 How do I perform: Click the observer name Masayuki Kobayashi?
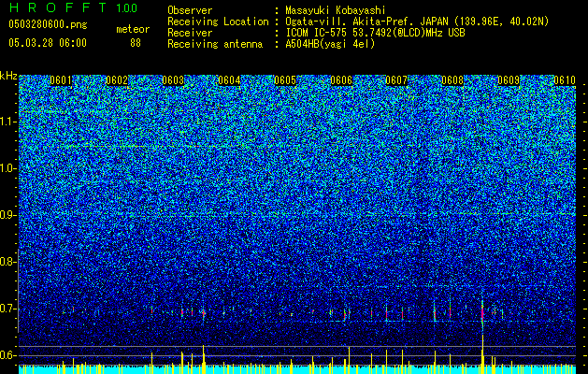336,10
